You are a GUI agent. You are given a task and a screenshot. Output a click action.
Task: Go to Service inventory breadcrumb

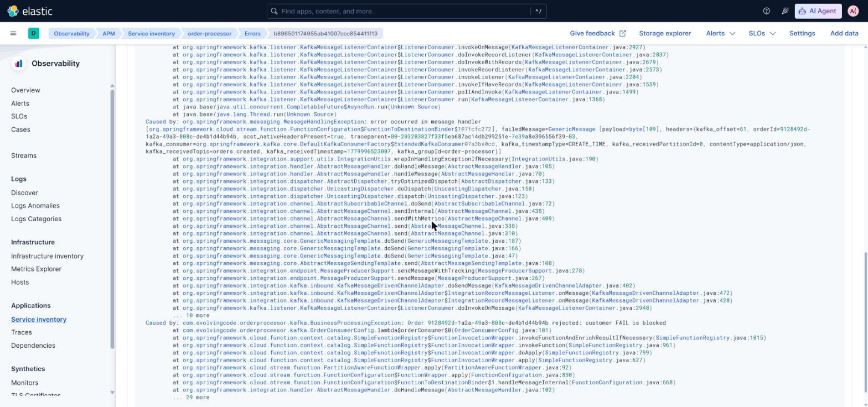coord(151,34)
